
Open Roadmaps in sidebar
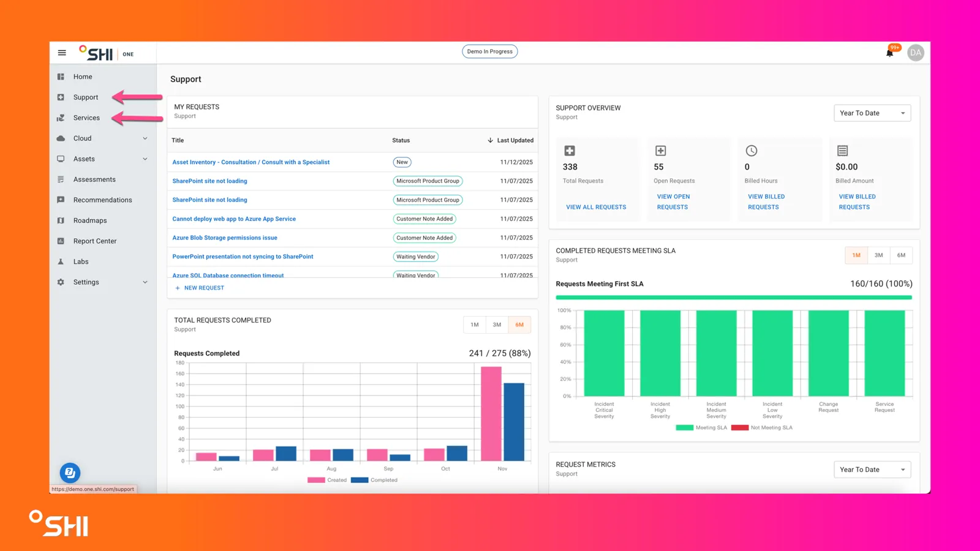point(90,220)
